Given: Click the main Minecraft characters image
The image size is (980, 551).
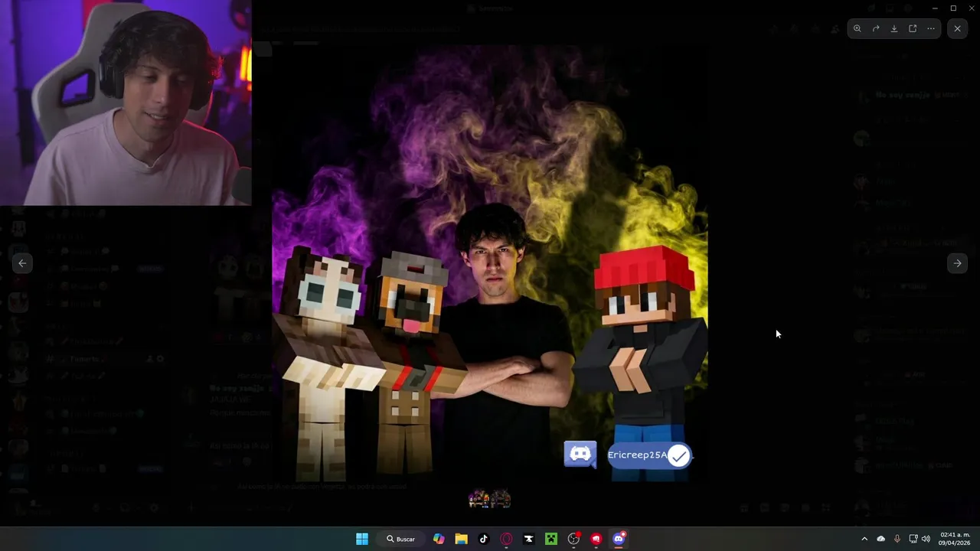Looking at the screenshot, I should [490, 262].
